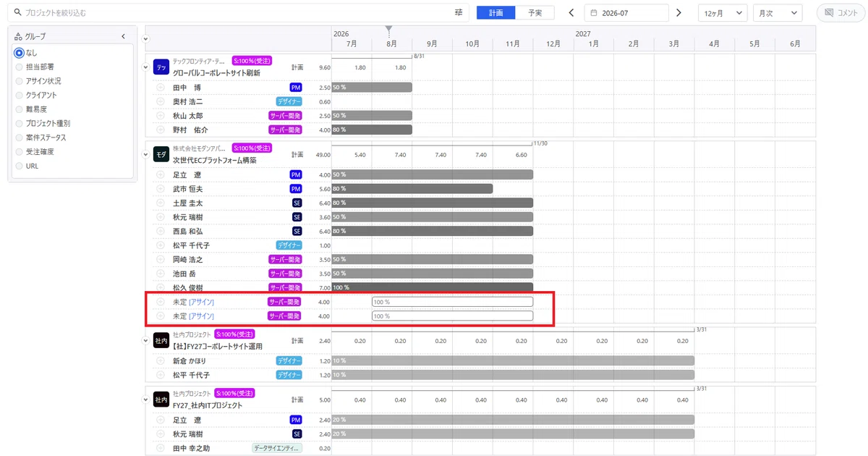Viewport: 868px width, 456px height.
Task: Click 田中 博 50% allocation bar
Action: tap(372, 88)
